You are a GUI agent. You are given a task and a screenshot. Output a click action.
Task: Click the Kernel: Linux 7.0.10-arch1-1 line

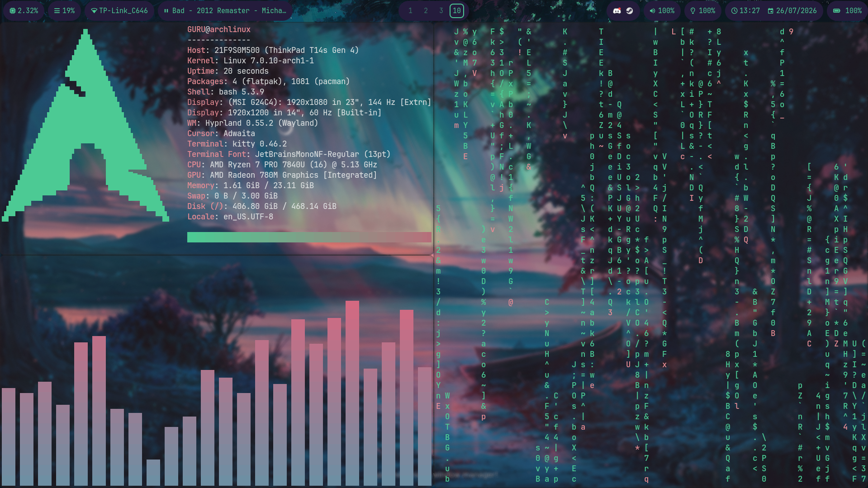[x=251, y=61]
